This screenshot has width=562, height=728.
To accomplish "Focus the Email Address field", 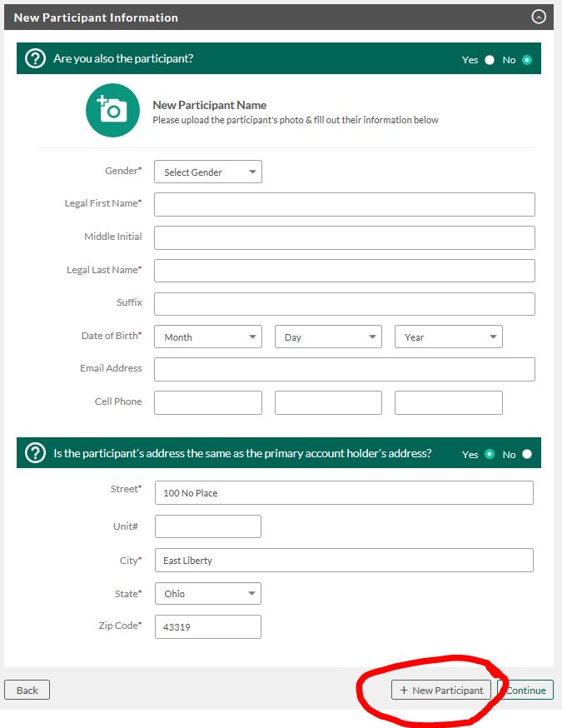I will [345, 369].
